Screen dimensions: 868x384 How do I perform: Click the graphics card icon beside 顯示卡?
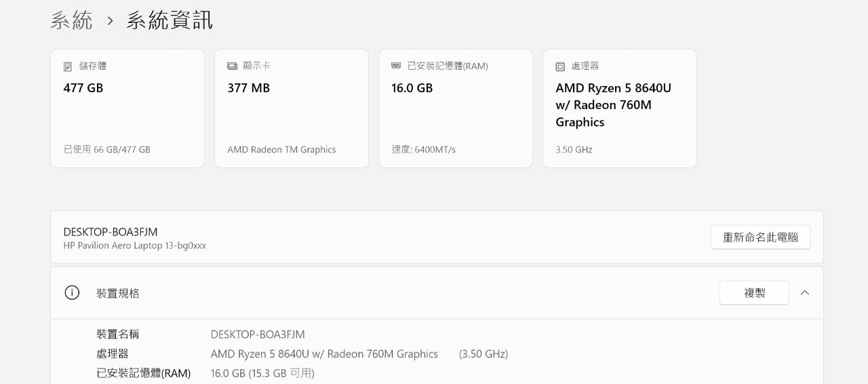(232, 66)
